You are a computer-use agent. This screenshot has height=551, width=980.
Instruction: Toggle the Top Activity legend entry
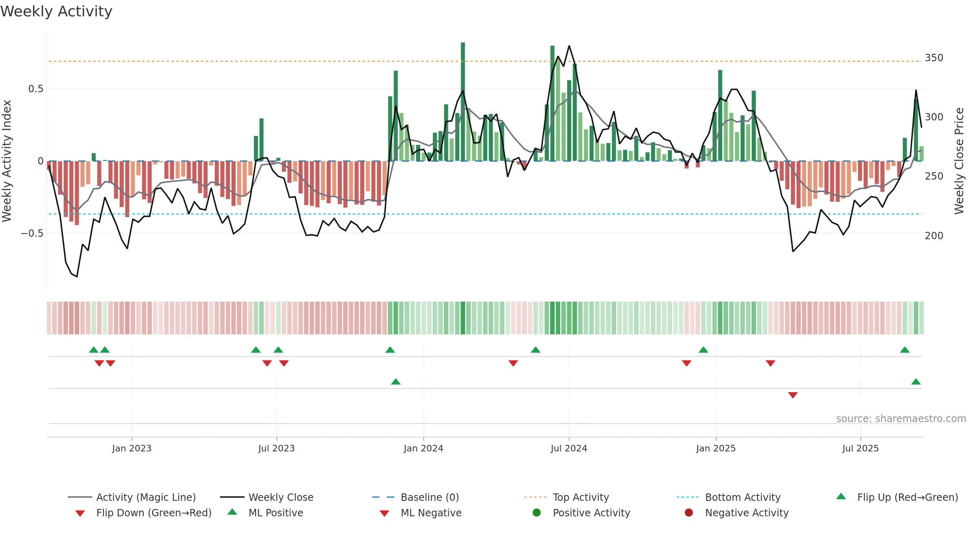tap(567, 497)
